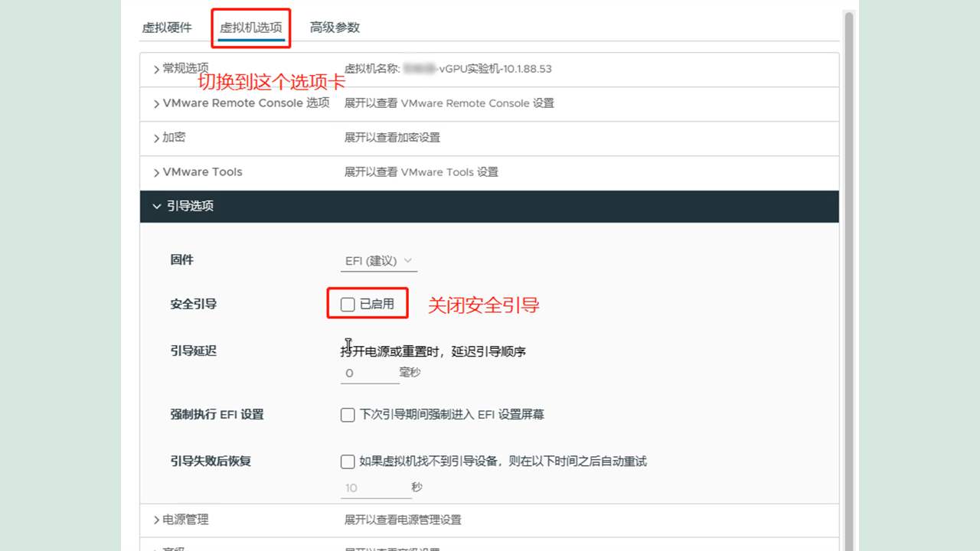Click the 引导延迟 milliseconds input field
980x551 pixels.
click(x=370, y=373)
